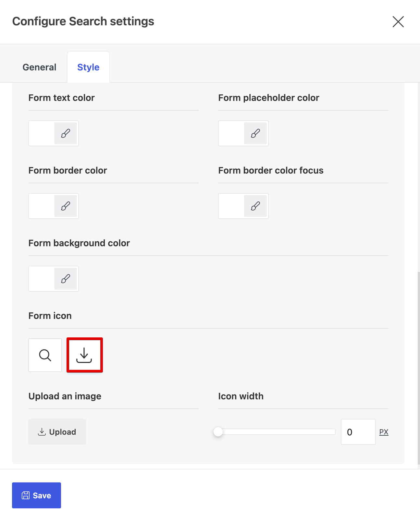
Task: Save the search settings
Action: pyautogui.click(x=36, y=495)
